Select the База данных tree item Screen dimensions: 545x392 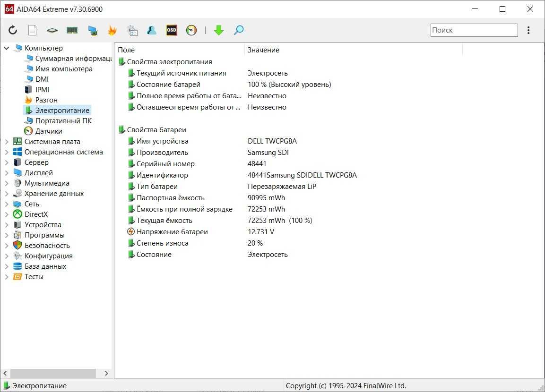tap(40, 266)
